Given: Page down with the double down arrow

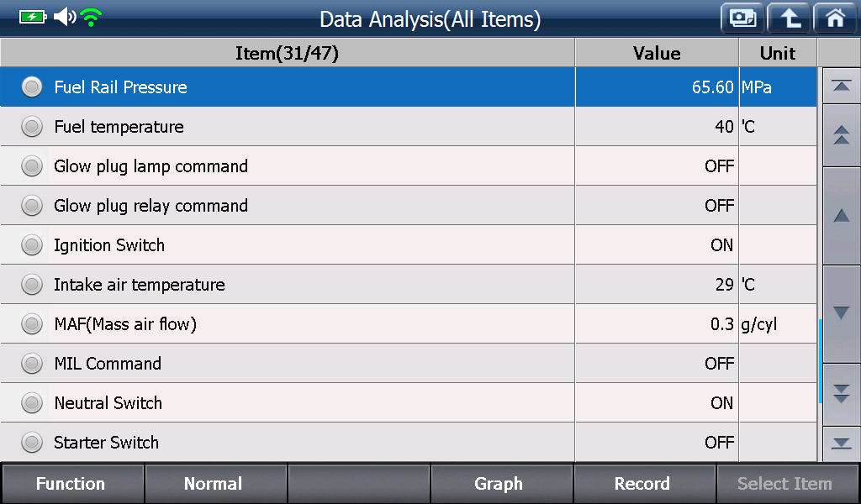Looking at the screenshot, I should 841,394.
